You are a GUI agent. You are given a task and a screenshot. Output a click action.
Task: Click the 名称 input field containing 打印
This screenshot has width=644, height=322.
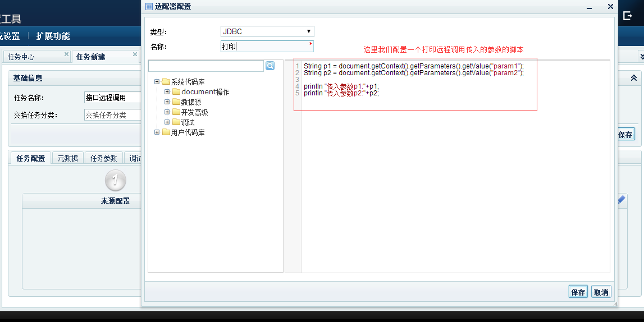coord(267,47)
